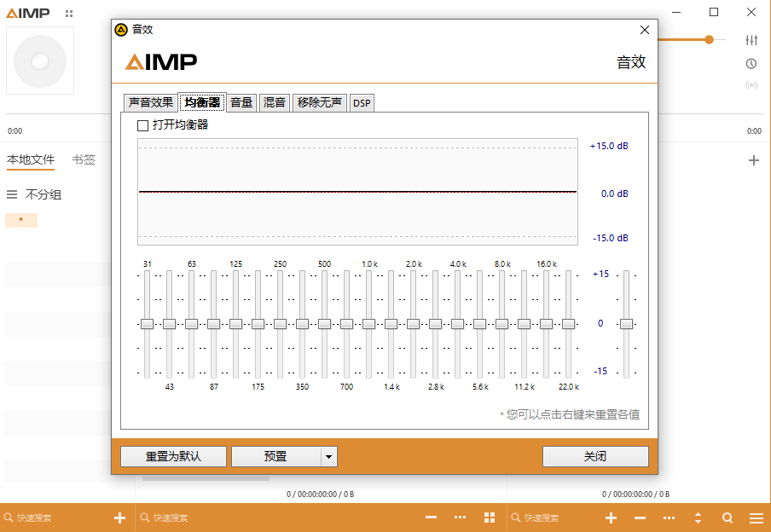Switch to the 移除无声 tab
771x532 pixels.
[x=320, y=102]
